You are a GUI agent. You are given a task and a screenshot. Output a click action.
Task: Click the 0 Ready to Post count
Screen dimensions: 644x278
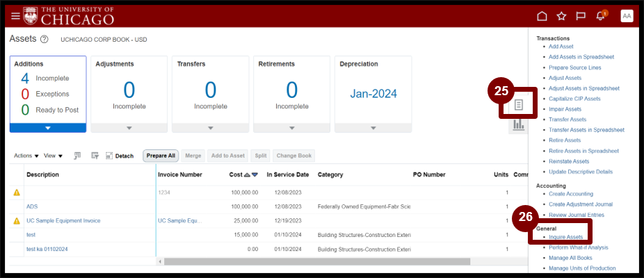pos(24,110)
